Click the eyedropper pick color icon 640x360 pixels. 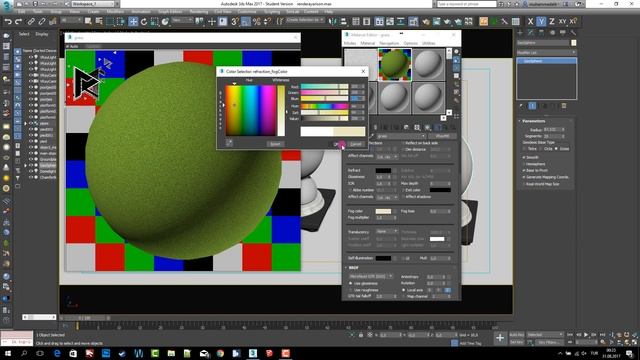[x=229, y=142]
